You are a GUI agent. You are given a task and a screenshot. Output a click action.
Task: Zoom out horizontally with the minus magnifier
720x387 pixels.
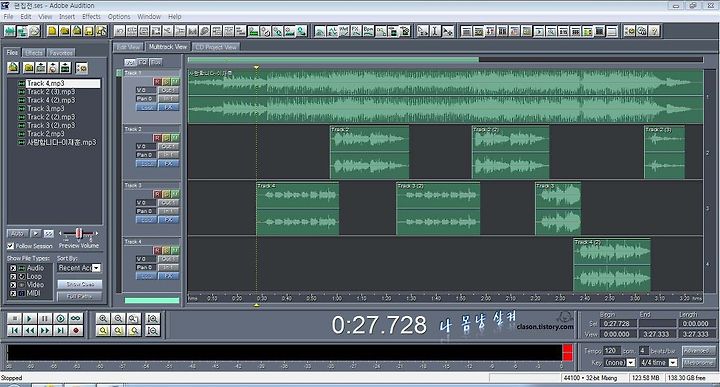point(118,318)
